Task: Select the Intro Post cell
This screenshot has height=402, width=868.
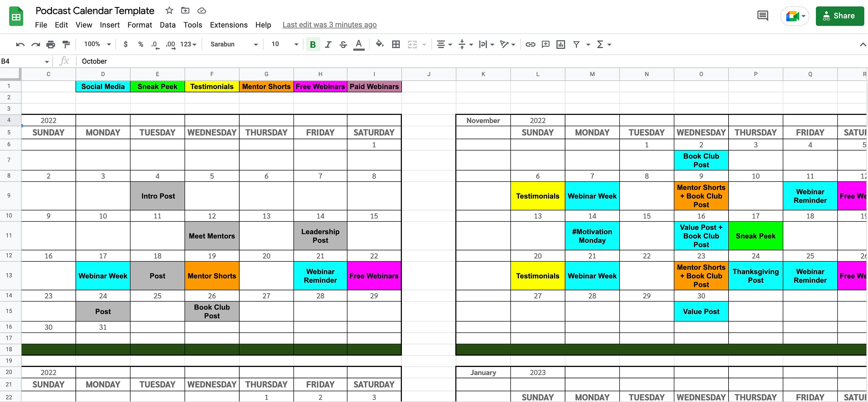Action: pos(158,196)
